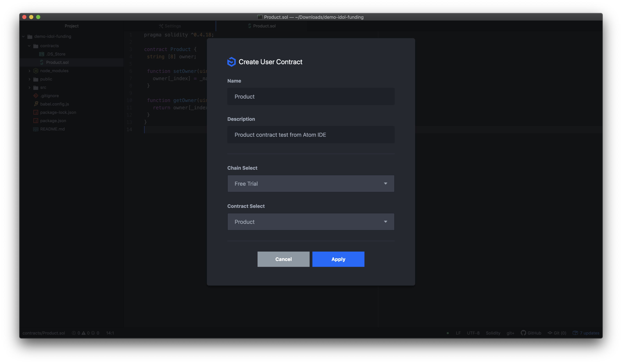The height and width of the screenshot is (364, 622).
Task: Click the title bar file icon
Action: [260, 17]
